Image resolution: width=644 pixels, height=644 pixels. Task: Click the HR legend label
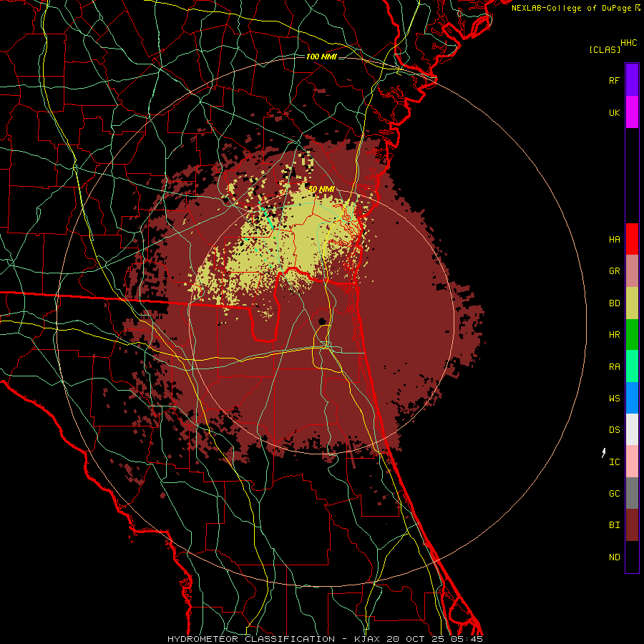(614, 335)
